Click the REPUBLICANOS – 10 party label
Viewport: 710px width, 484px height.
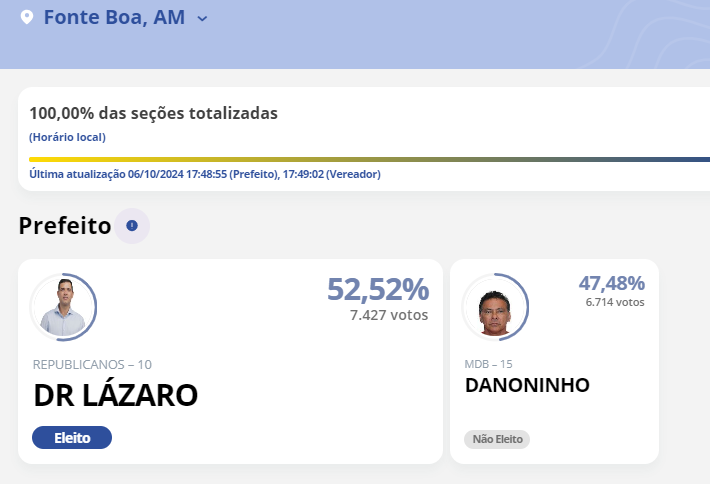coord(92,364)
